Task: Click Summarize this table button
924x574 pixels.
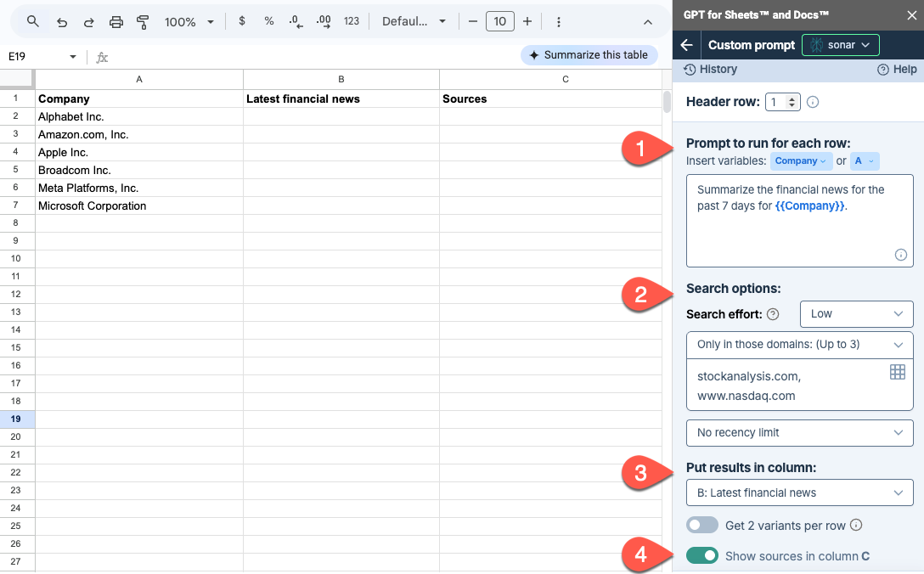Action: pos(589,55)
